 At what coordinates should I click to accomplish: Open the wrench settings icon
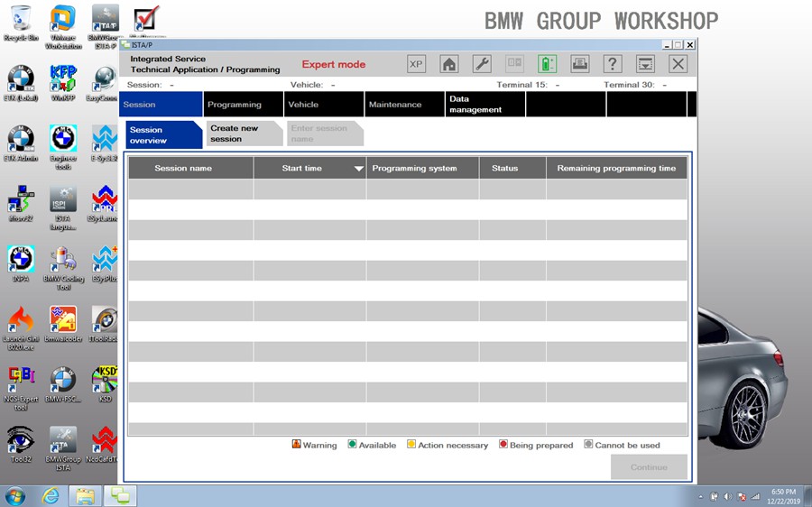482,64
